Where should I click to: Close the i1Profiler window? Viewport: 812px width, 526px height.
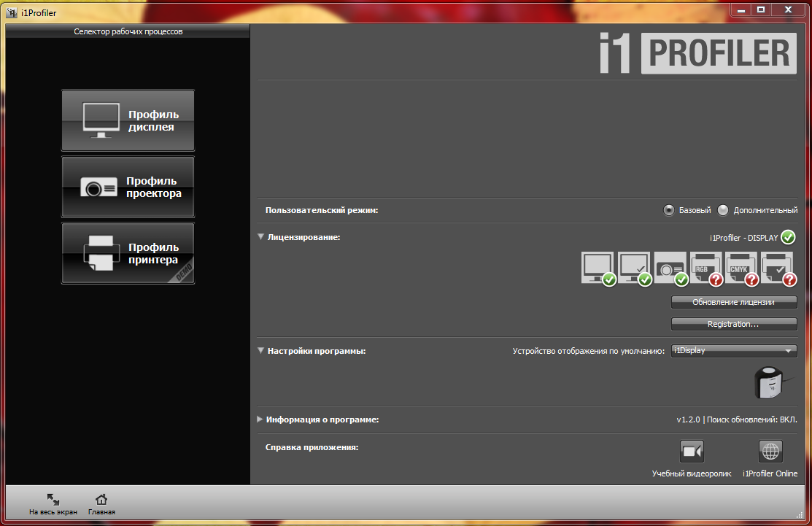tap(788, 9)
